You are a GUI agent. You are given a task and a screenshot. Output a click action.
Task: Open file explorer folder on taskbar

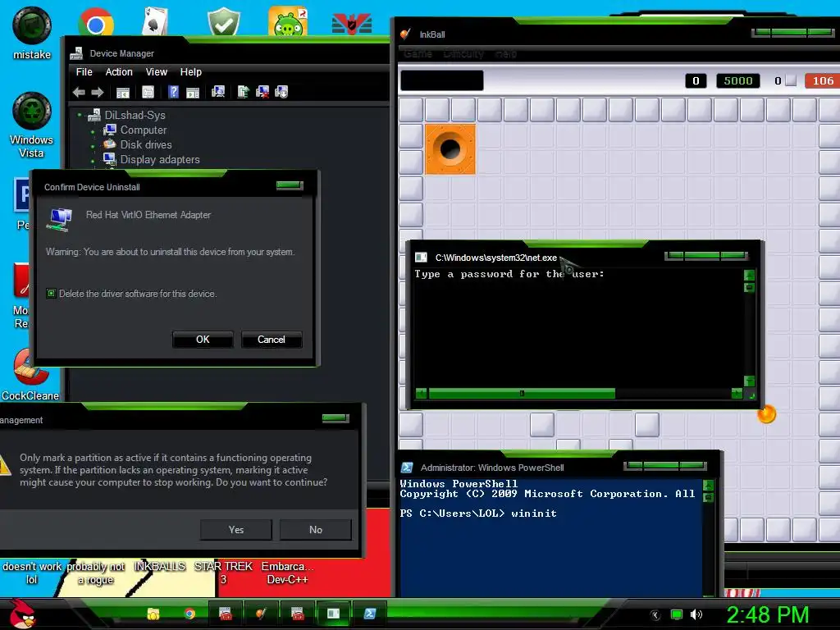[x=153, y=614]
